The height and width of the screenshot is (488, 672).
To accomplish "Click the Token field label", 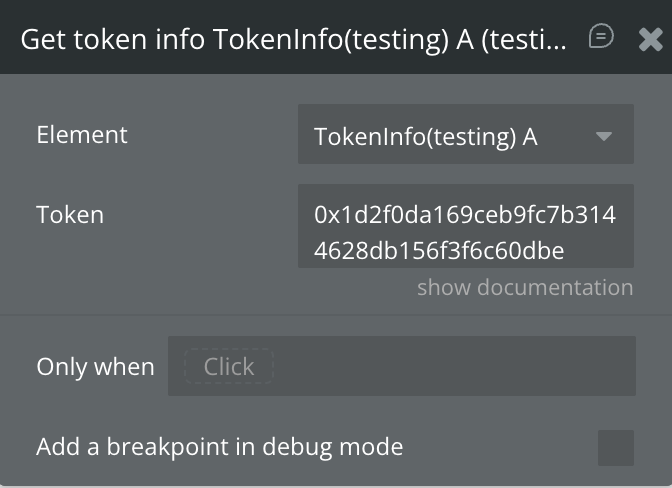I will pos(70,214).
